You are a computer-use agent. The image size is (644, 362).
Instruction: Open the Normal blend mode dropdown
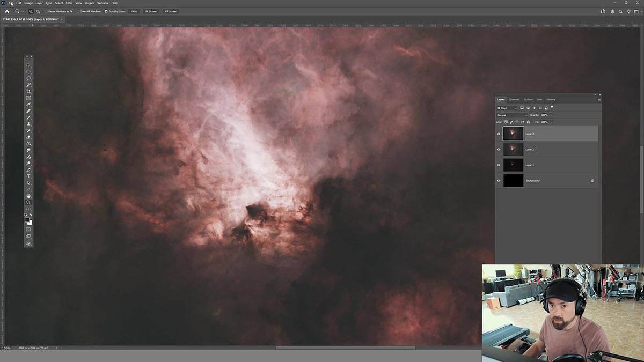(512, 115)
